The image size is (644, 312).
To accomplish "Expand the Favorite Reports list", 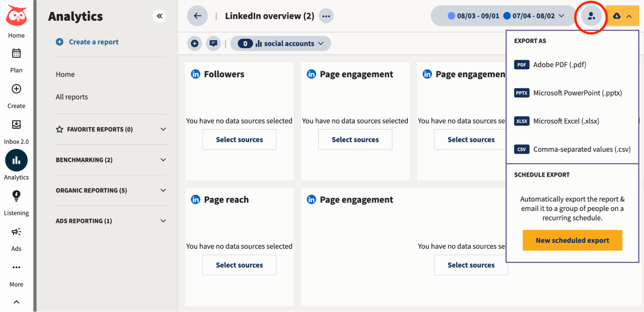I will point(164,129).
